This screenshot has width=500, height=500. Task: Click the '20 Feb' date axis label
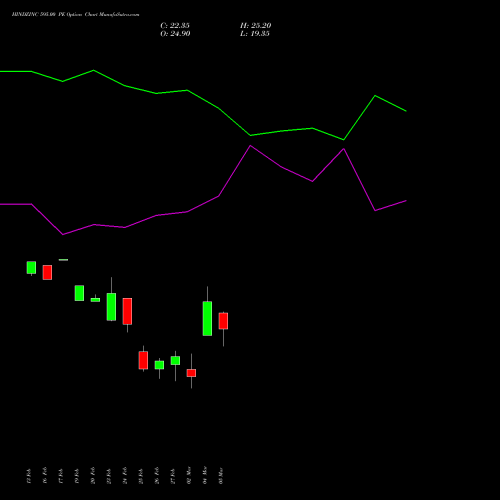93,475
